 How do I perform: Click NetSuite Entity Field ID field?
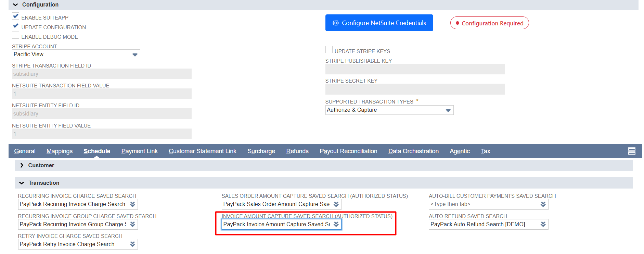point(102,114)
